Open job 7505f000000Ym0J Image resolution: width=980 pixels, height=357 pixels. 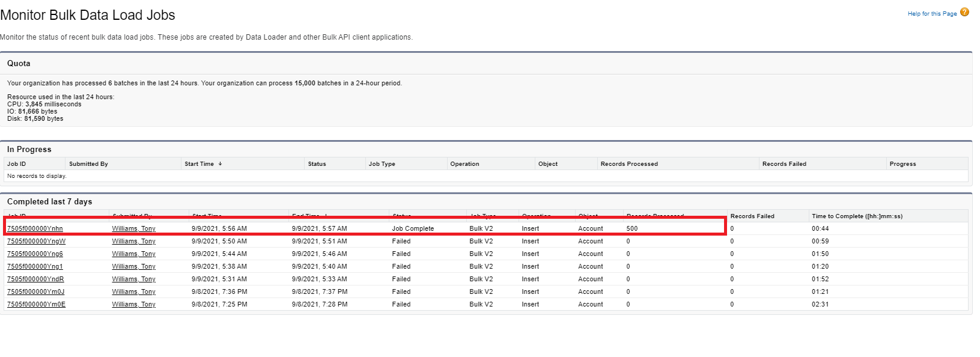point(35,291)
